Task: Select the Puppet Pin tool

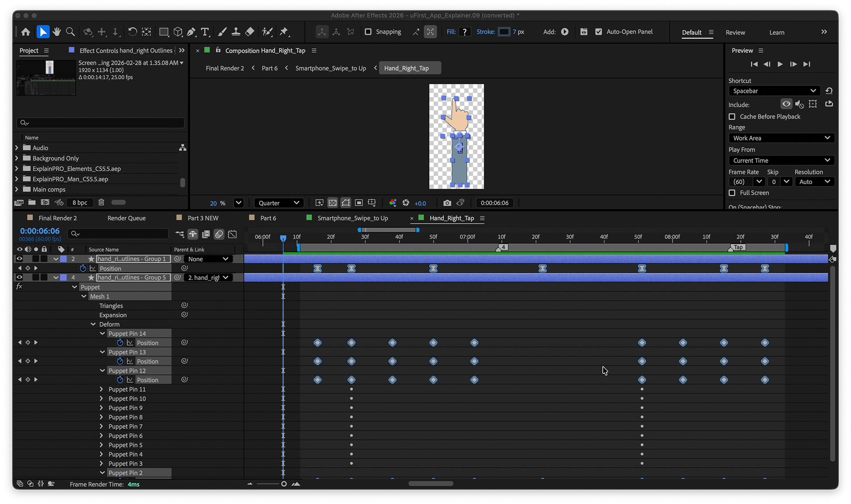Action: click(284, 32)
